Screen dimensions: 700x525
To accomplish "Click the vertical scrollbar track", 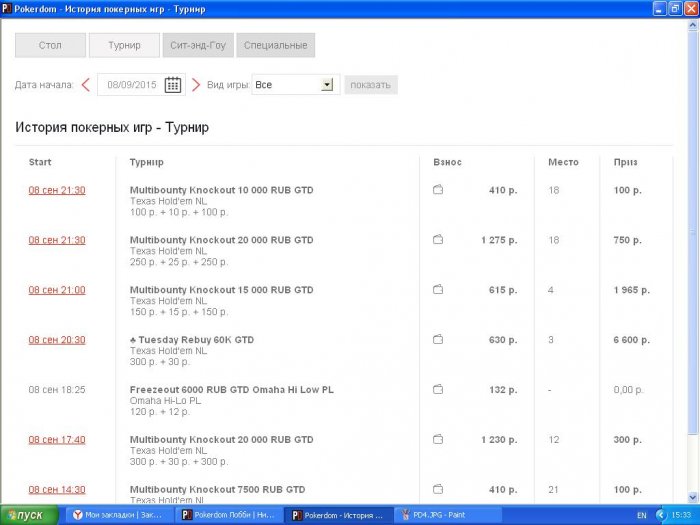I will click(692, 464).
